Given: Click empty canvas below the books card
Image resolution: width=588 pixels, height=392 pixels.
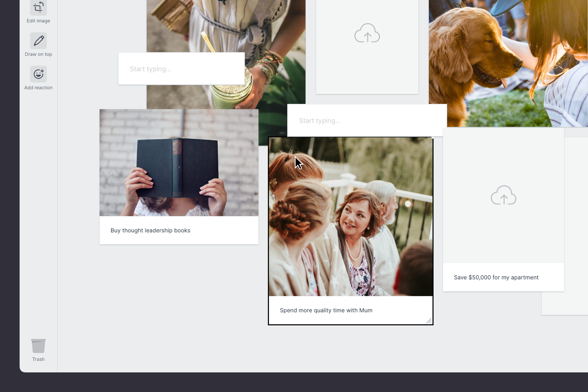Looking at the screenshot, I should 179,298.
